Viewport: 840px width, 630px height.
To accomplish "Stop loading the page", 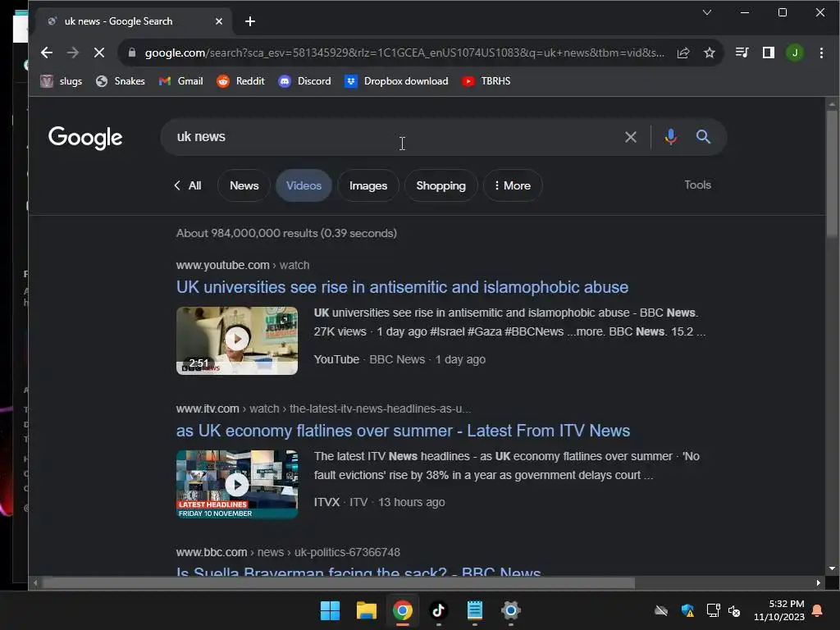I will pos(99,52).
